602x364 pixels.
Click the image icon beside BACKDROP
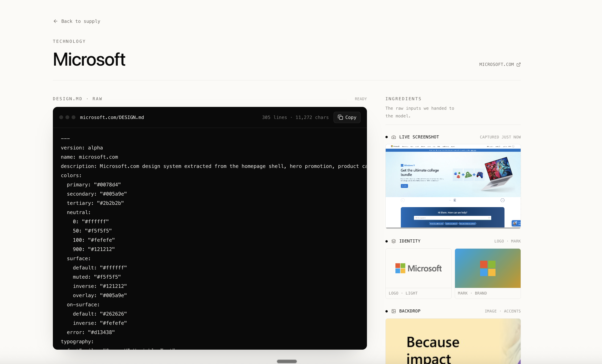click(394, 311)
